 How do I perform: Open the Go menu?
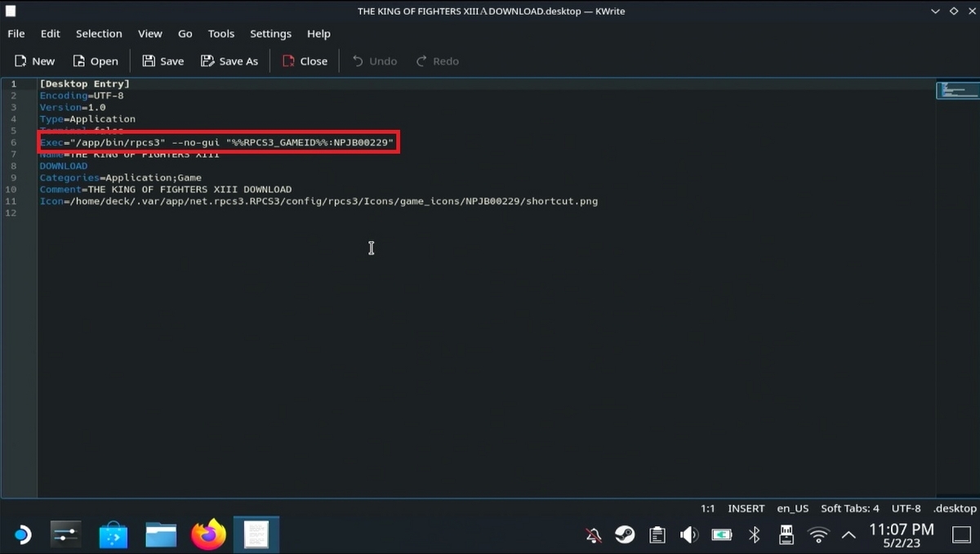[x=185, y=34]
